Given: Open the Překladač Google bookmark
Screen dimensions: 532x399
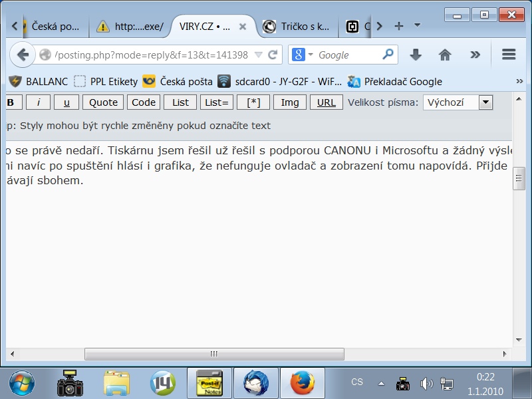Looking at the screenshot, I should (x=395, y=82).
